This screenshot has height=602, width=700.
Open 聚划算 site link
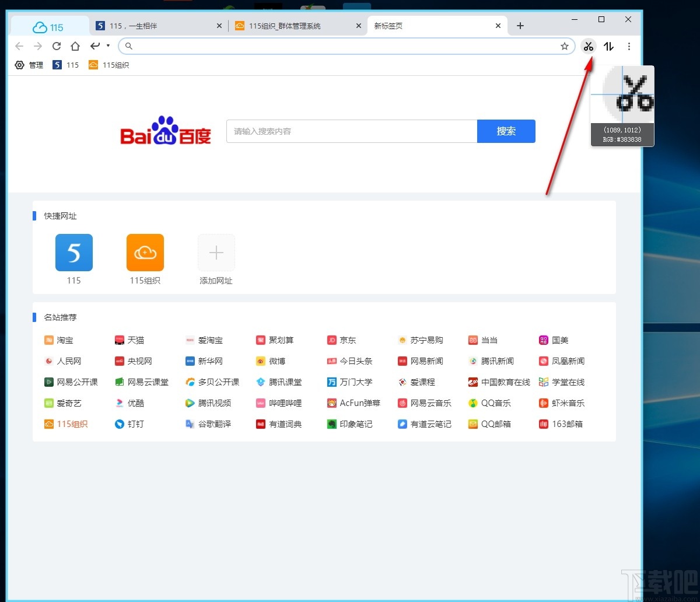tap(275, 340)
